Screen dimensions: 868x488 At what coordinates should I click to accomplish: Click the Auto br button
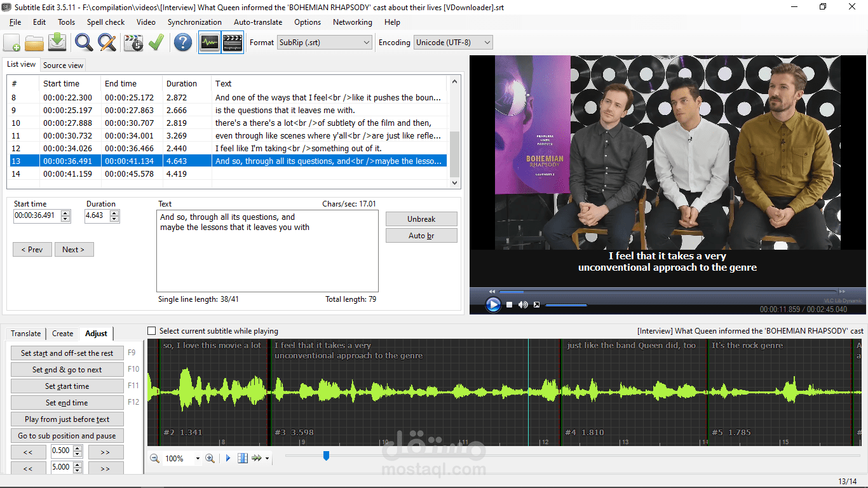tap(421, 236)
